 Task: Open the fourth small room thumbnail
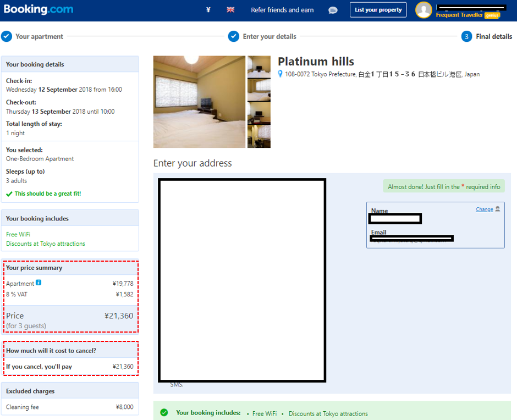259,136
